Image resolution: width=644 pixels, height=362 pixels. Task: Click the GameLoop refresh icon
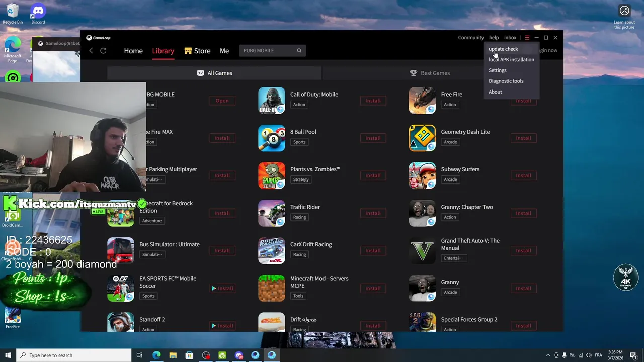click(103, 51)
